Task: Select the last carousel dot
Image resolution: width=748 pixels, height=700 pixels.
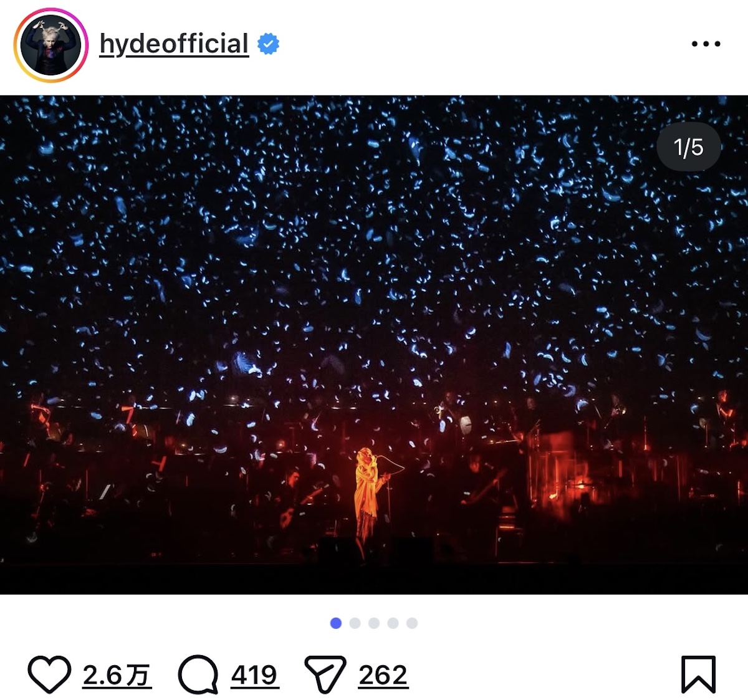Action: pyautogui.click(x=410, y=622)
